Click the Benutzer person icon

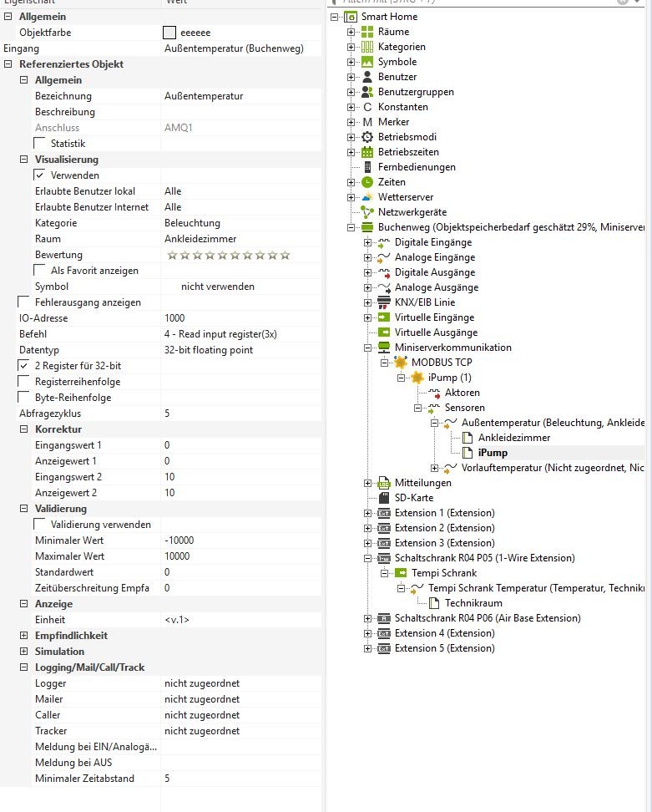pos(366,77)
